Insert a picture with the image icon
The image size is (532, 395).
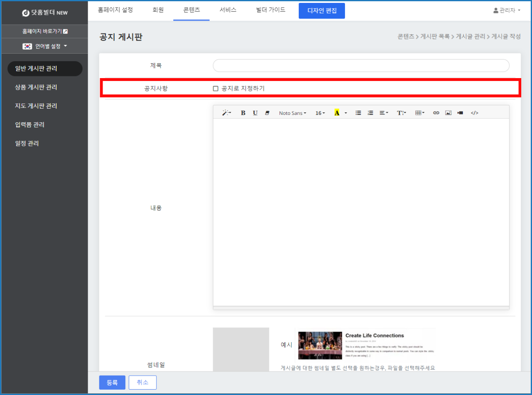(x=448, y=113)
